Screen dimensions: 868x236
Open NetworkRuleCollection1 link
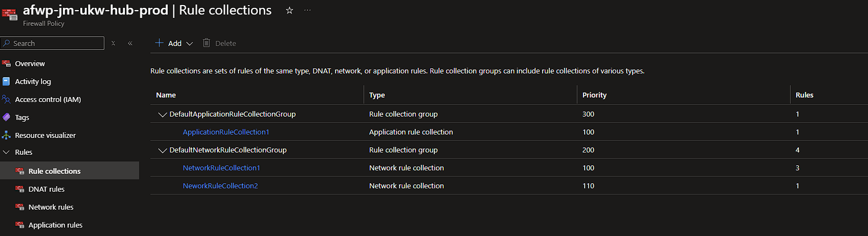click(x=222, y=168)
